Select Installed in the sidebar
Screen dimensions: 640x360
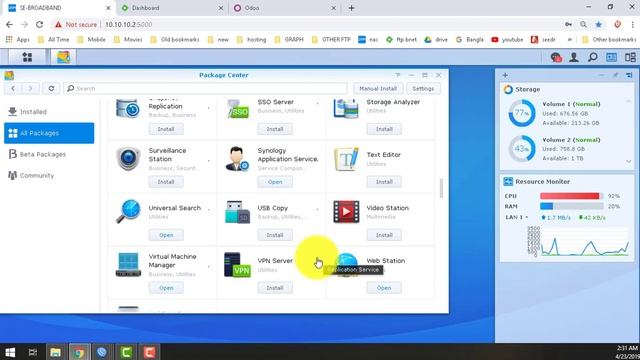pyautogui.click(x=49, y=111)
